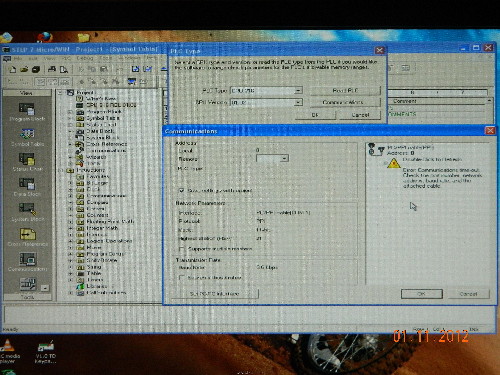The height and width of the screenshot is (375, 500).
Task: Open the Symbol Table view icon
Action: click(x=27, y=134)
